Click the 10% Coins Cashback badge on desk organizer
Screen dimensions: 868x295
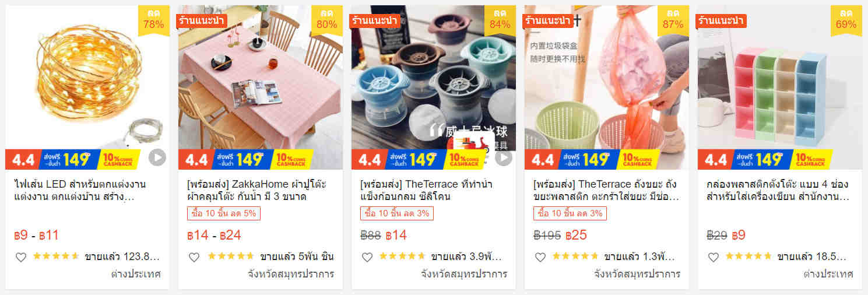(811, 159)
